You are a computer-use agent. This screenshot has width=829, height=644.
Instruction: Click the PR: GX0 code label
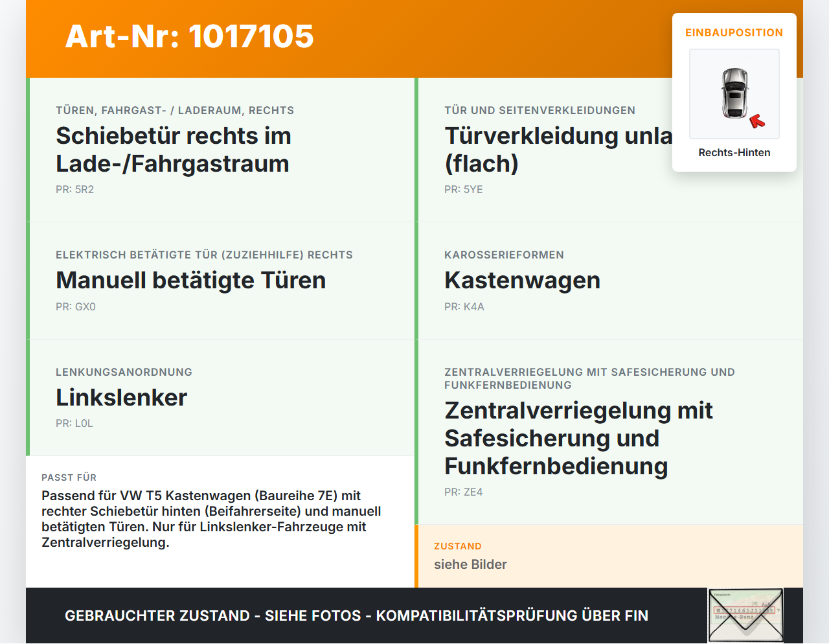click(x=76, y=307)
